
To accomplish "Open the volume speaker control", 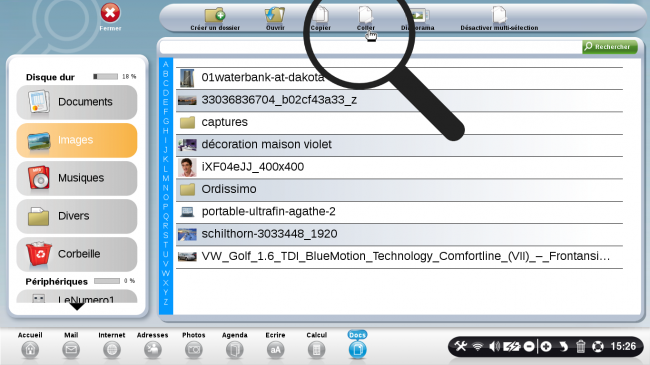I will [x=494, y=346].
